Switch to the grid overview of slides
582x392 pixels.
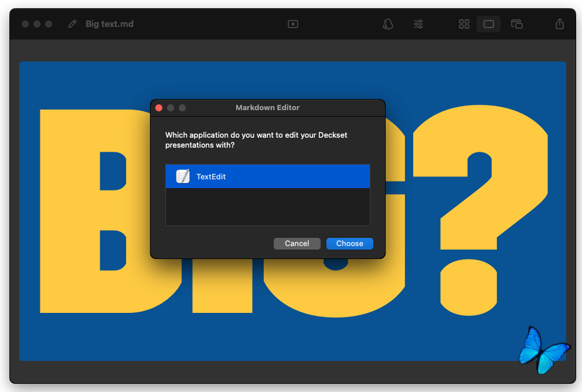464,24
